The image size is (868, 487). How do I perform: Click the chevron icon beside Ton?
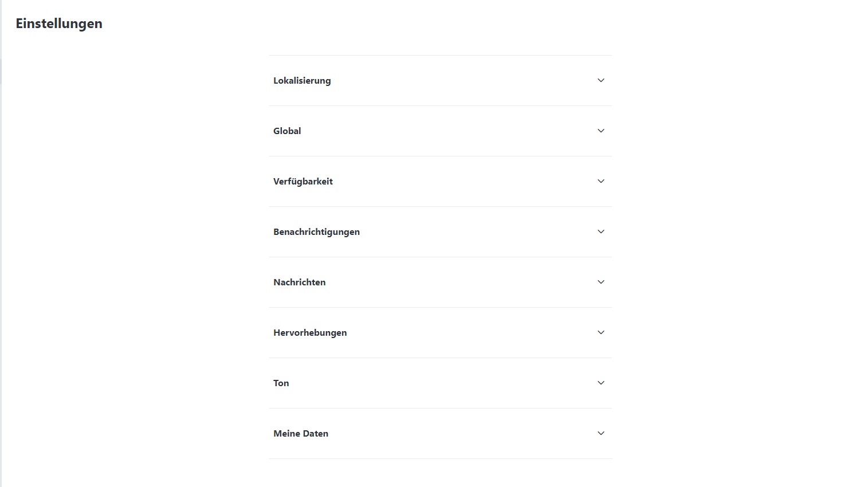[601, 383]
